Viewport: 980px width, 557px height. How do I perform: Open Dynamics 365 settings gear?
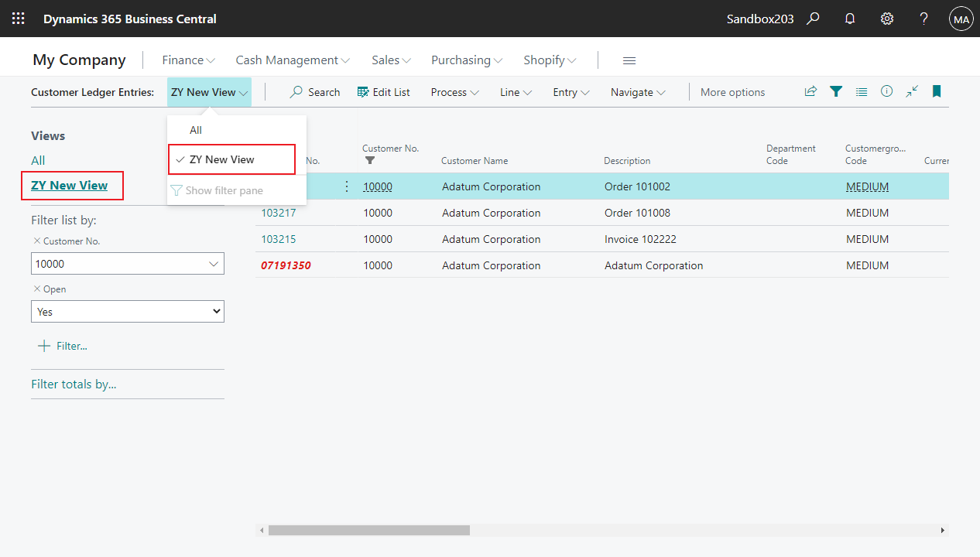point(887,18)
